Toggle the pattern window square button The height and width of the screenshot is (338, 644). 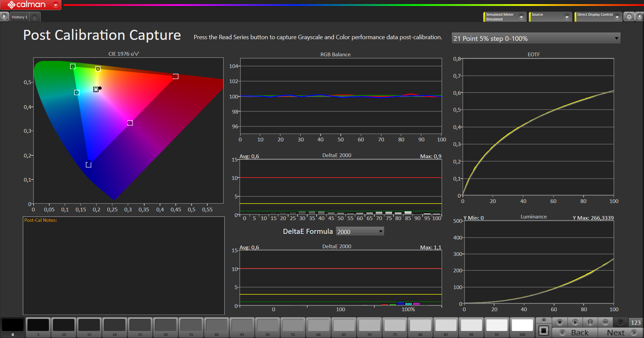[x=544, y=331]
